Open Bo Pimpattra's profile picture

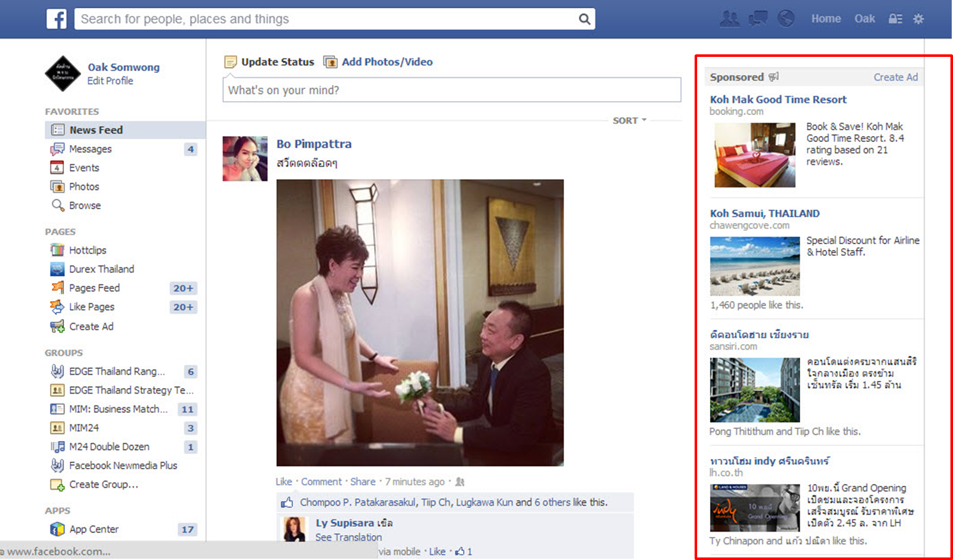(x=245, y=159)
